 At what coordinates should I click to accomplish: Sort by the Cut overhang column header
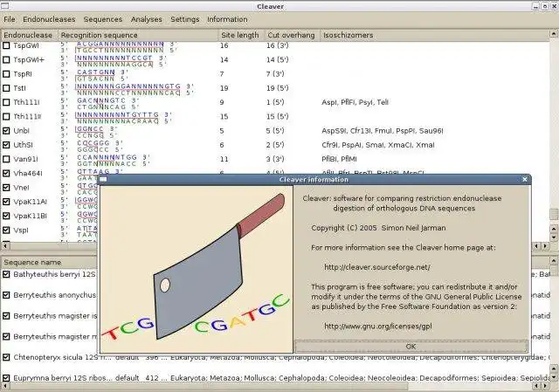pos(292,35)
